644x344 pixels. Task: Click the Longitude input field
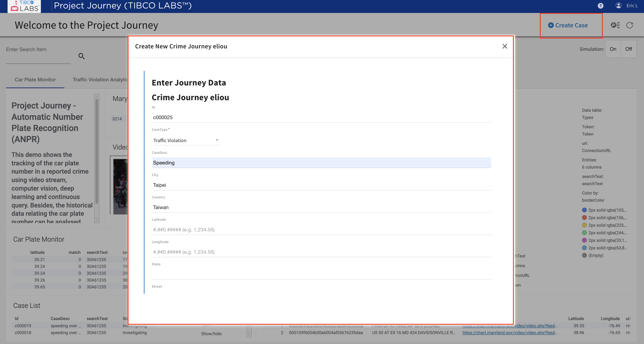pyautogui.click(x=321, y=252)
